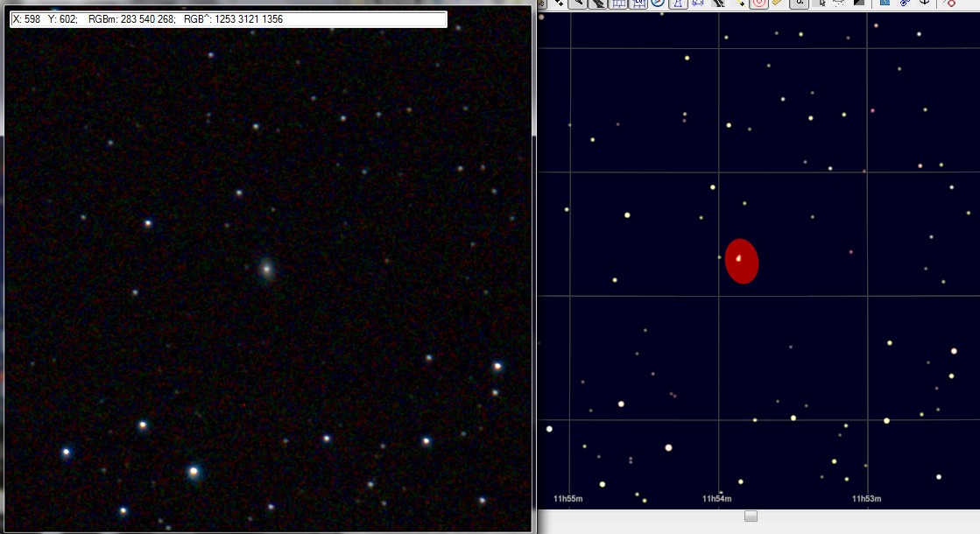Click the 11h54m right ascension label
The height and width of the screenshot is (534, 980).
point(716,499)
